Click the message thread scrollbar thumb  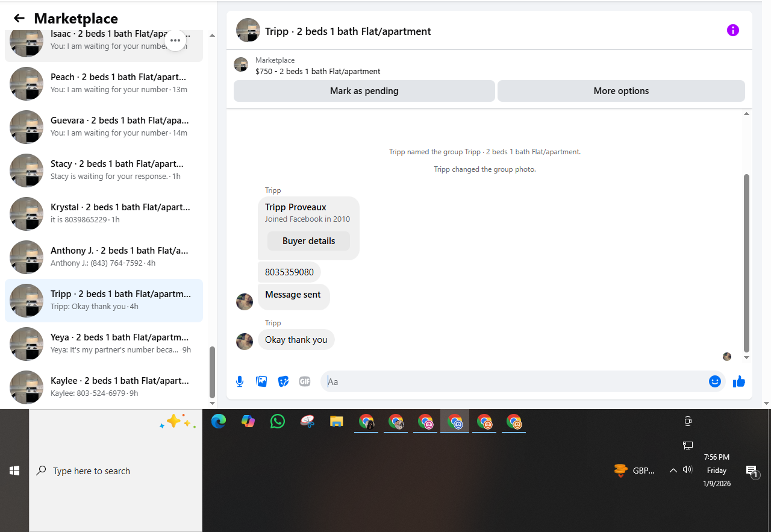click(x=747, y=263)
